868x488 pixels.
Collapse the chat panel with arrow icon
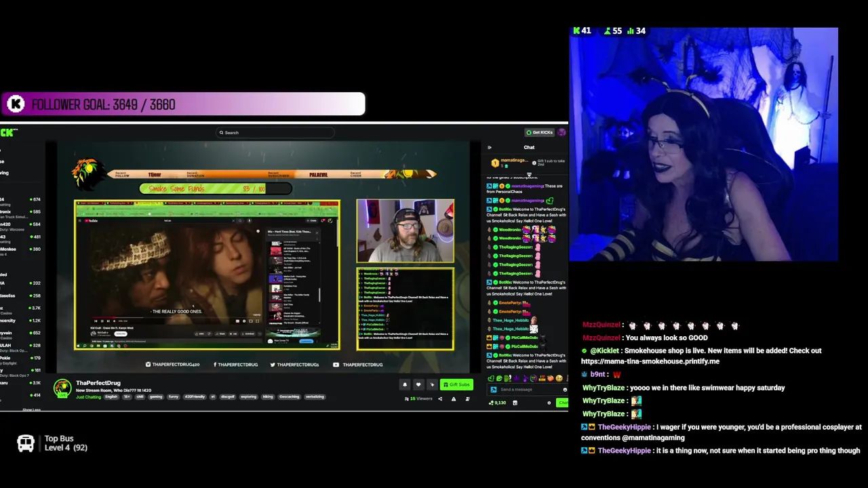(x=490, y=147)
